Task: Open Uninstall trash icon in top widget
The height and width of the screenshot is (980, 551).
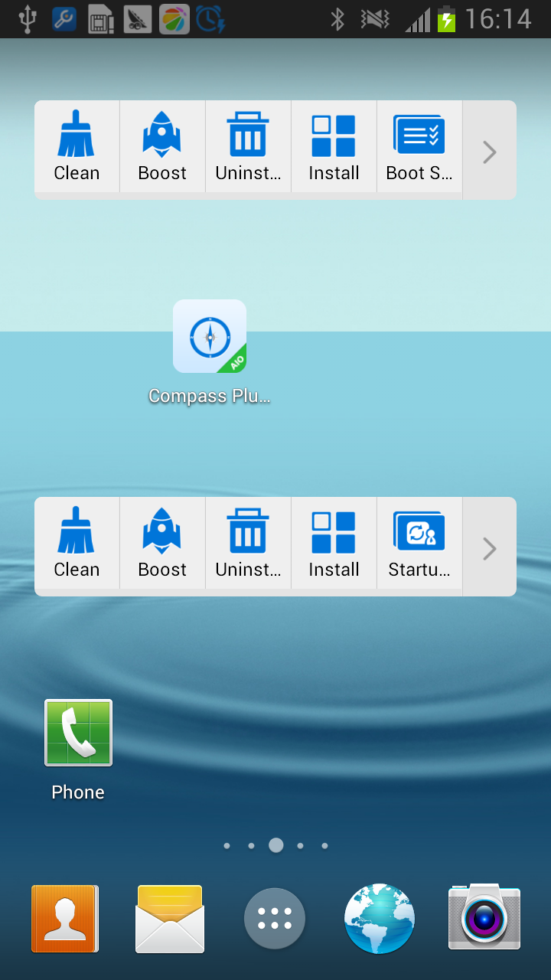Action: point(248,146)
